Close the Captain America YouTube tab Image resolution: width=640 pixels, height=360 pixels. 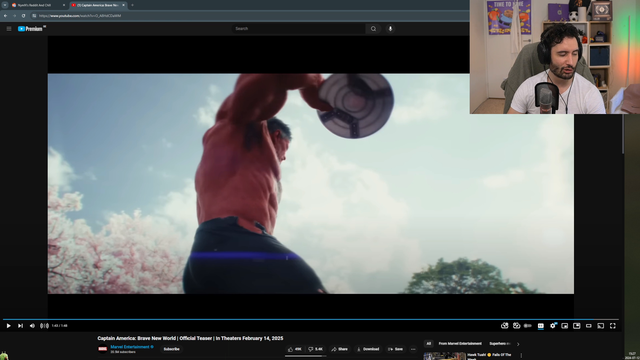(x=123, y=5)
